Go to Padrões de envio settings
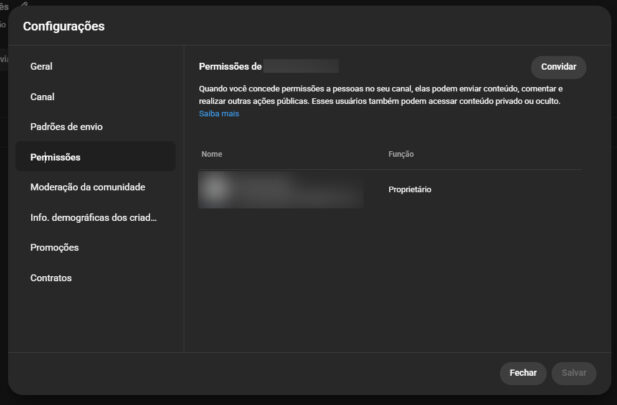Viewport: 617px width, 405px height. tap(66, 127)
